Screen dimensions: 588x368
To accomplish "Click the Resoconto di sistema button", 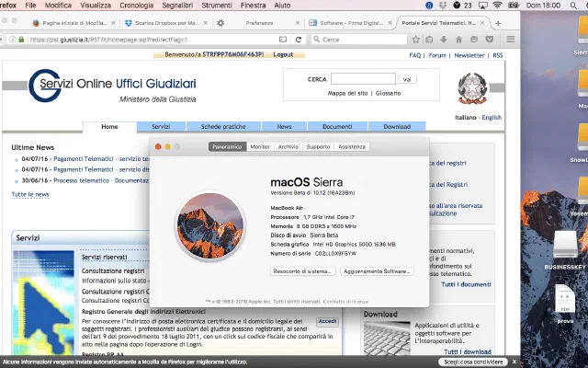I will tap(302, 271).
